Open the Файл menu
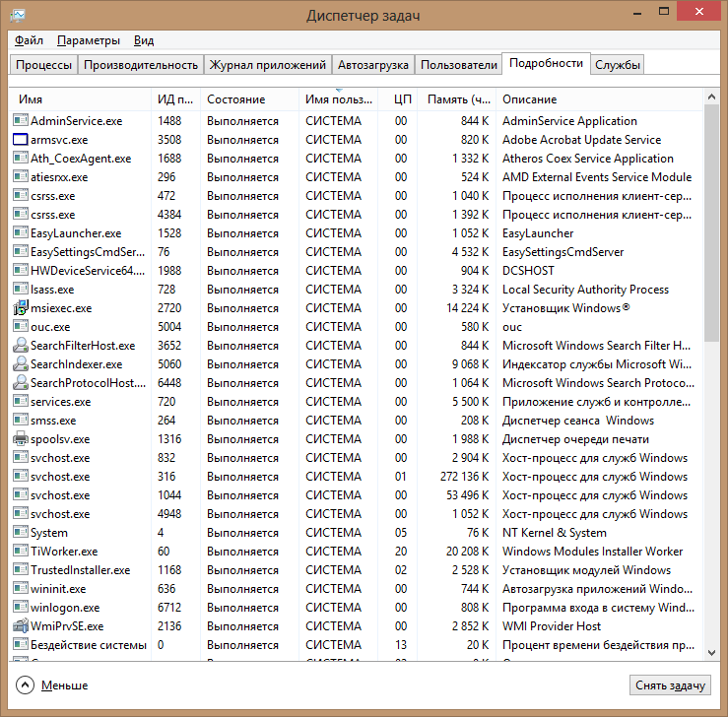 click(29, 40)
